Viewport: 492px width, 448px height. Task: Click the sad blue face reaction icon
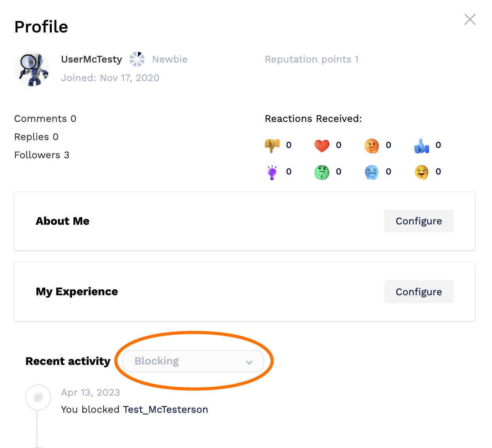tap(372, 172)
